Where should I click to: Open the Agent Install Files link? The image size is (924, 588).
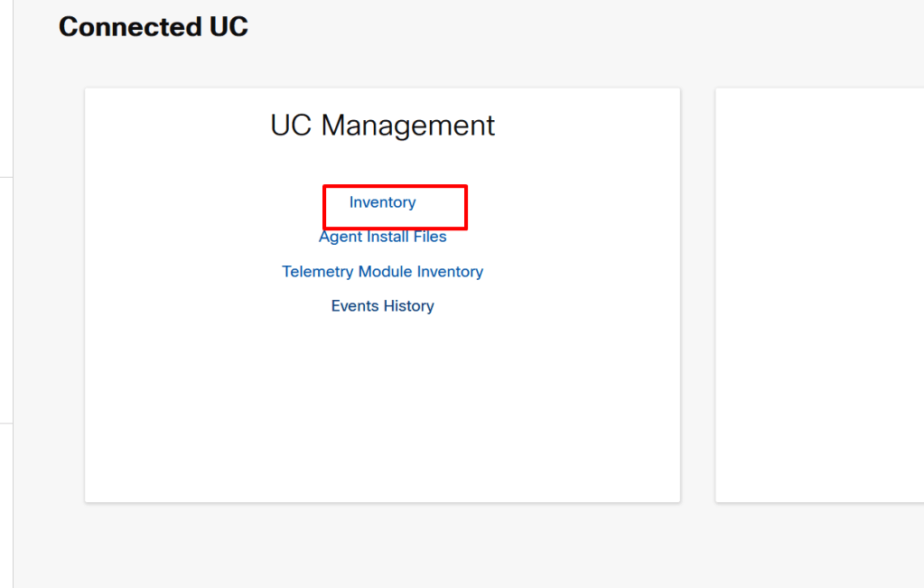point(382,237)
